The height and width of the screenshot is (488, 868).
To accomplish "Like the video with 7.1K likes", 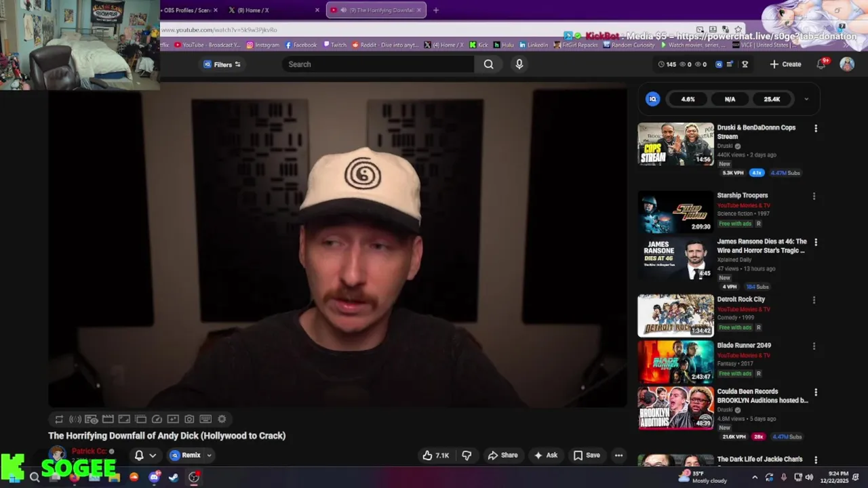I will [x=435, y=455].
